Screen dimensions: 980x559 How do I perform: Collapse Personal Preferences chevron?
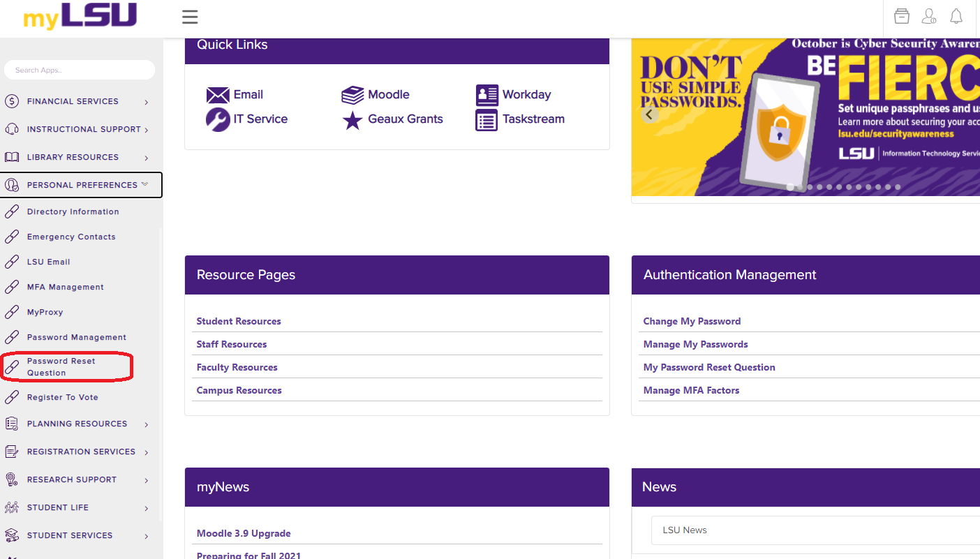click(144, 184)
